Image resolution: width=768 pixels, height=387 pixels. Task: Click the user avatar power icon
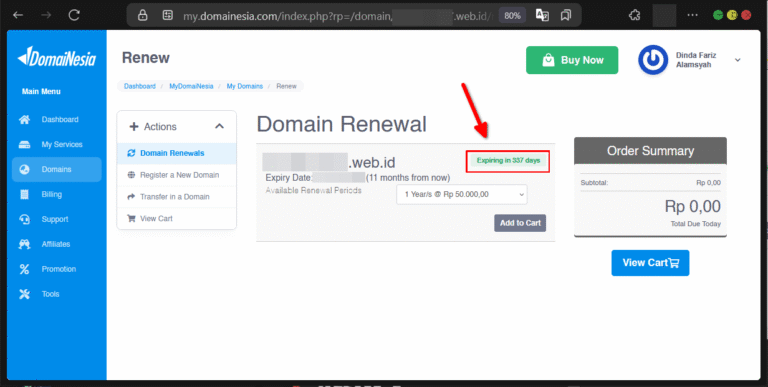pyautogui.click(x=653, y=60)
